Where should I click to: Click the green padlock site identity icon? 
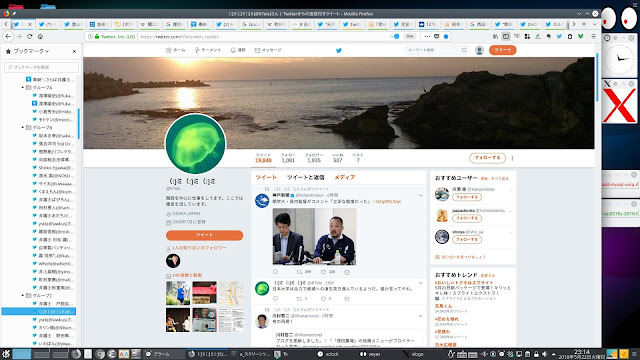coord(97,37)
